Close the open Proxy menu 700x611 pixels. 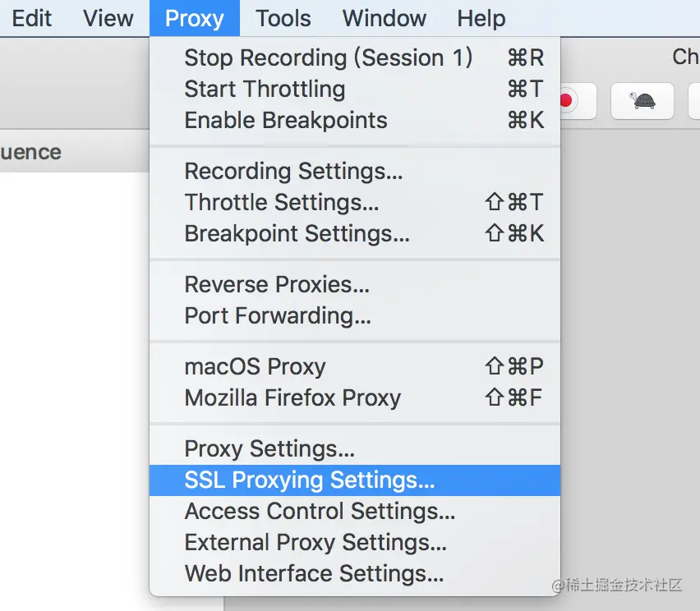tap(195, 18)
